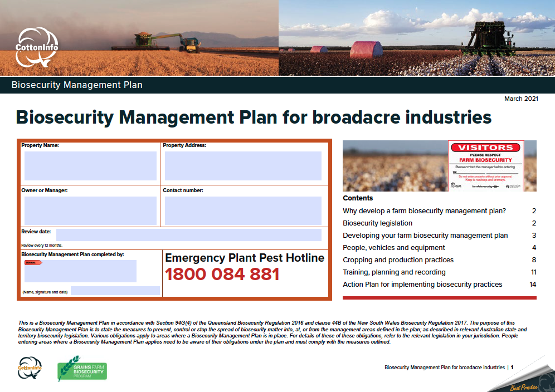555x392 pixels.
Task: Open Cropping and production practices section
Action: pyautogui.click(x=398, y=260)
